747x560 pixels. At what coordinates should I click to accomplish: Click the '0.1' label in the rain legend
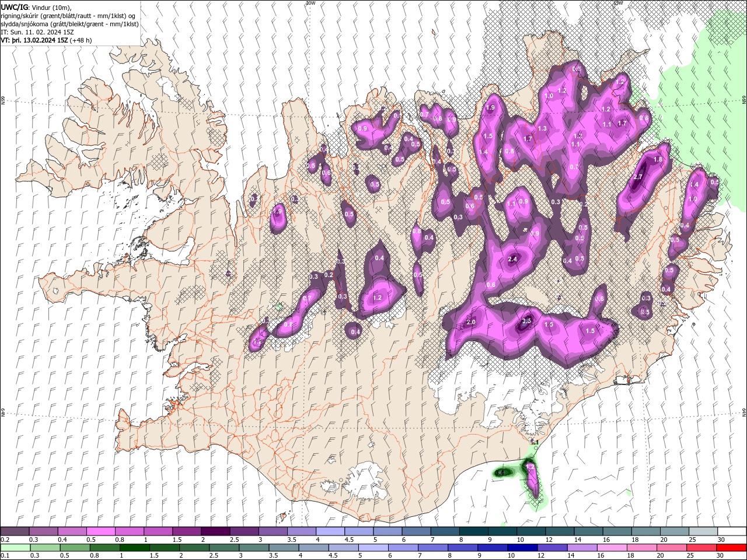tap(5, 556)
